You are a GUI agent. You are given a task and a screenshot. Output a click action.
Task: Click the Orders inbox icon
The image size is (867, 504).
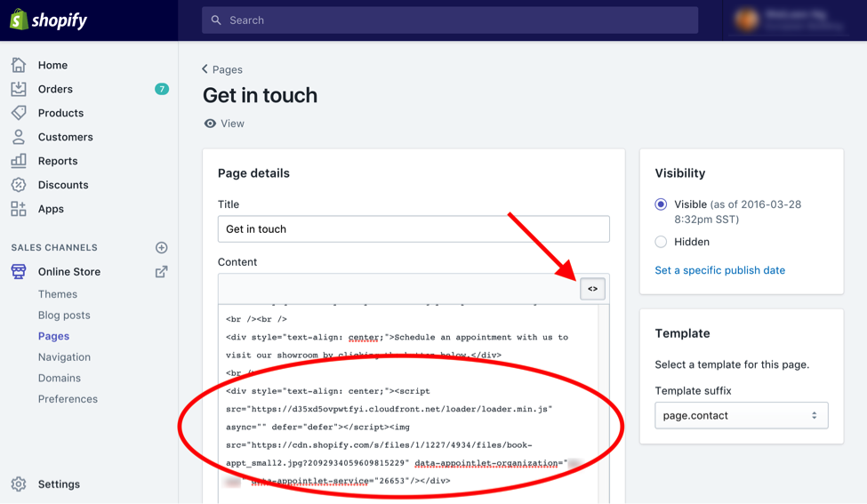tap(19, 89)
